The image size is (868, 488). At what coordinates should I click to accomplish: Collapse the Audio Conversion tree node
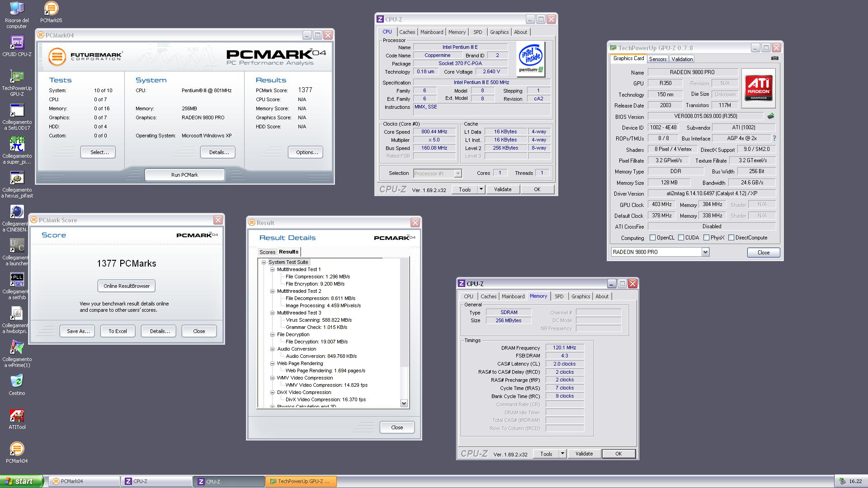272,349
